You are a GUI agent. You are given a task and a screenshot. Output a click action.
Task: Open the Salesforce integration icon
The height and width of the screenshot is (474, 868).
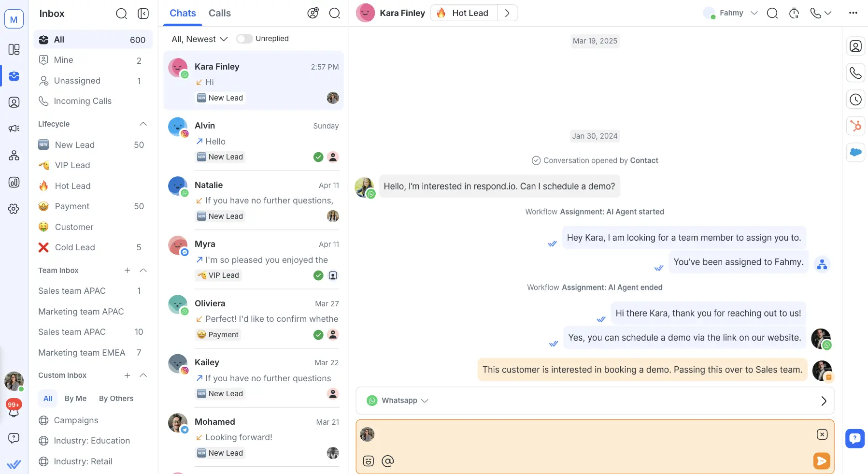pos(855,152)
